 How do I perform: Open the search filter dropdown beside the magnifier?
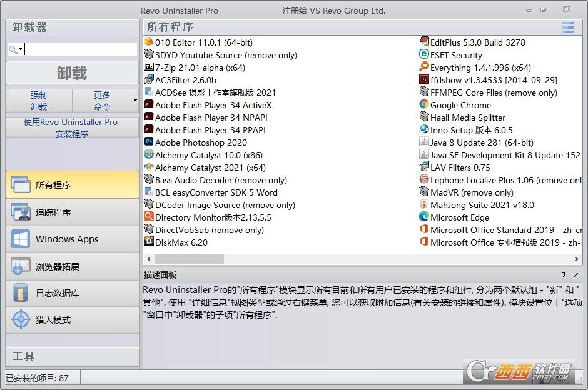19,47
